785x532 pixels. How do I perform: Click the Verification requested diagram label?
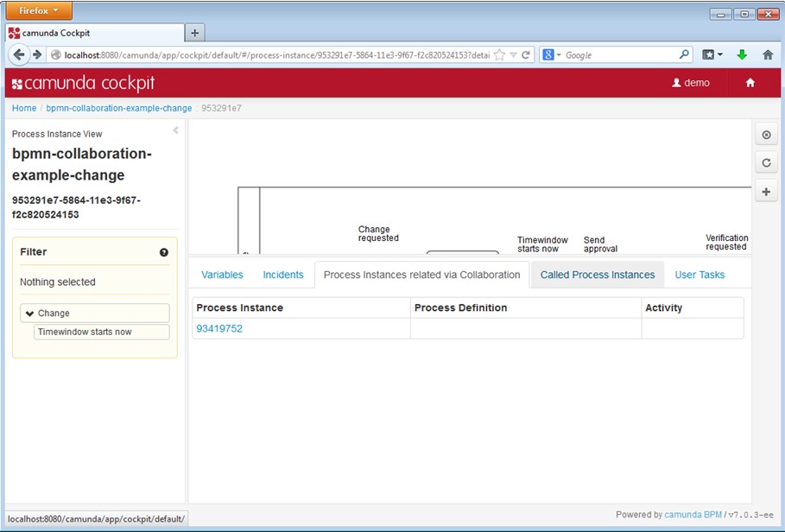727,242
